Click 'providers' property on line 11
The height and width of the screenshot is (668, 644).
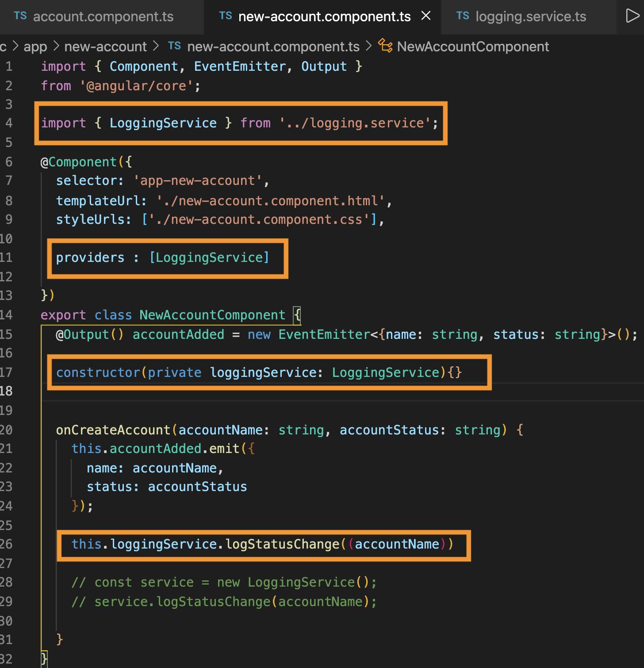90,257
